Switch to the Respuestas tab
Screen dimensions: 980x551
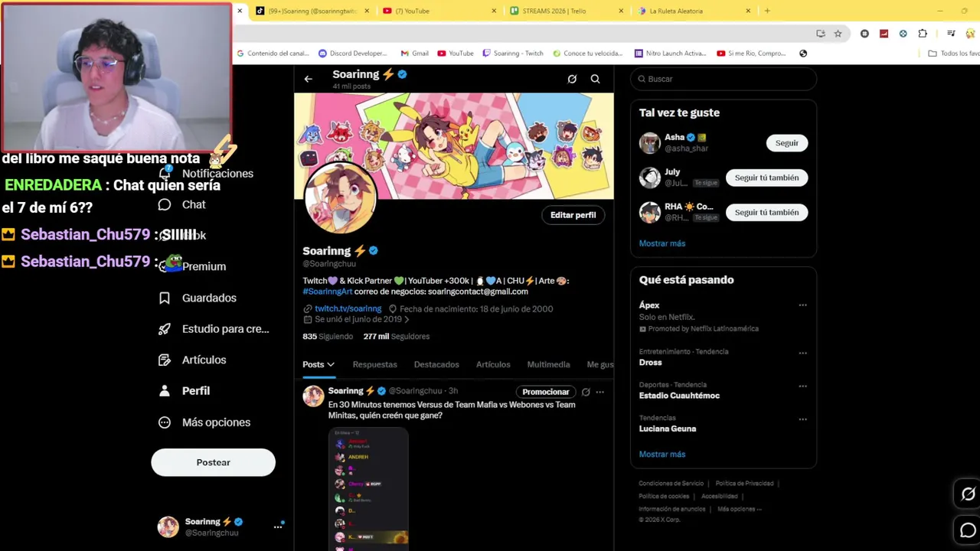pos(374,365)
